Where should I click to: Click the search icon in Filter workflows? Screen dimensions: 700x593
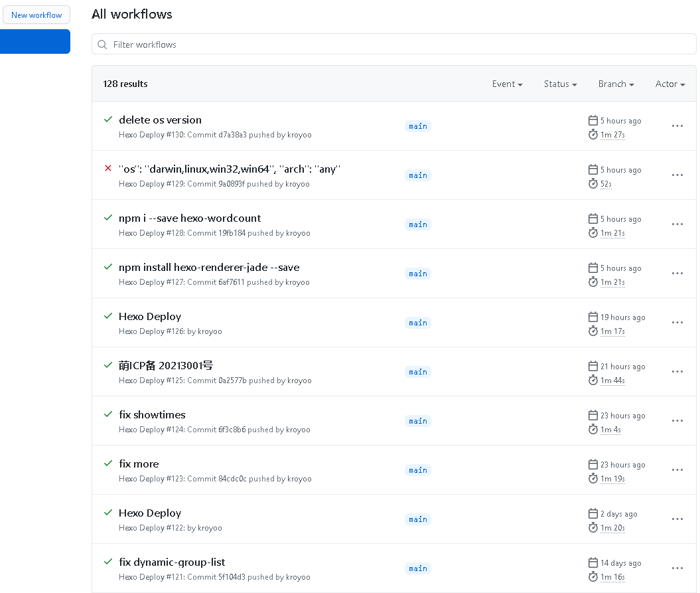[102, 44]
